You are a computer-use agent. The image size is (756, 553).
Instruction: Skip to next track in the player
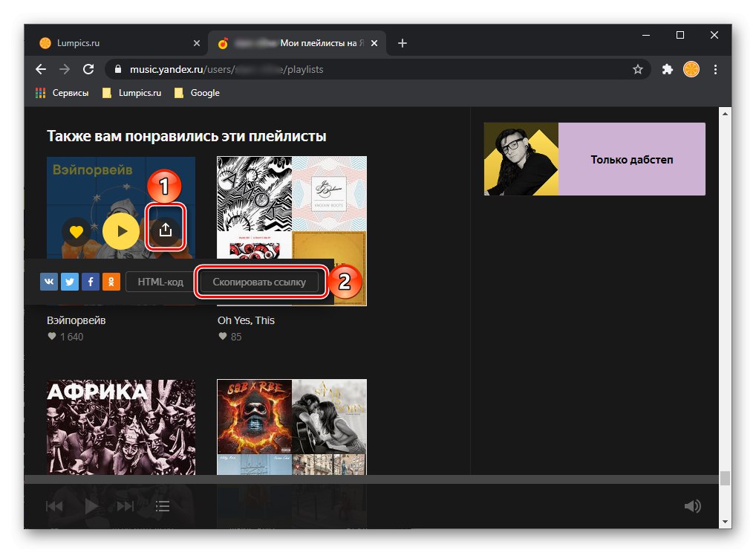pyautogui.click(x=124, y=505)
